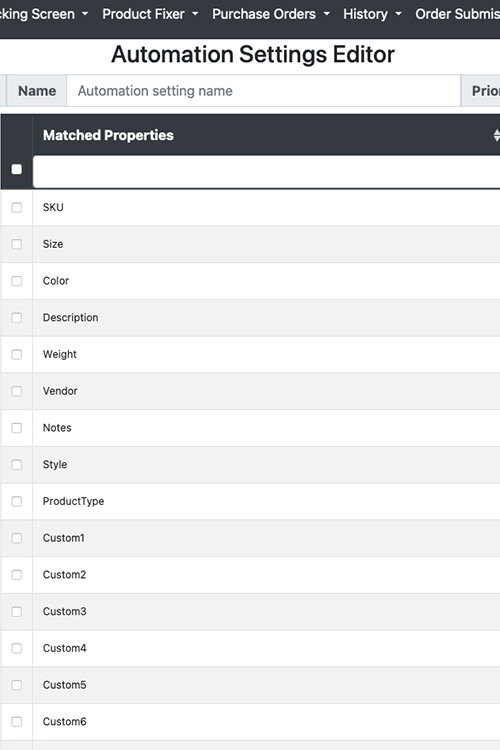Focus the Matched Properties filter box
The height and width of the screenshot is (750, 500).
coord(267,171)
